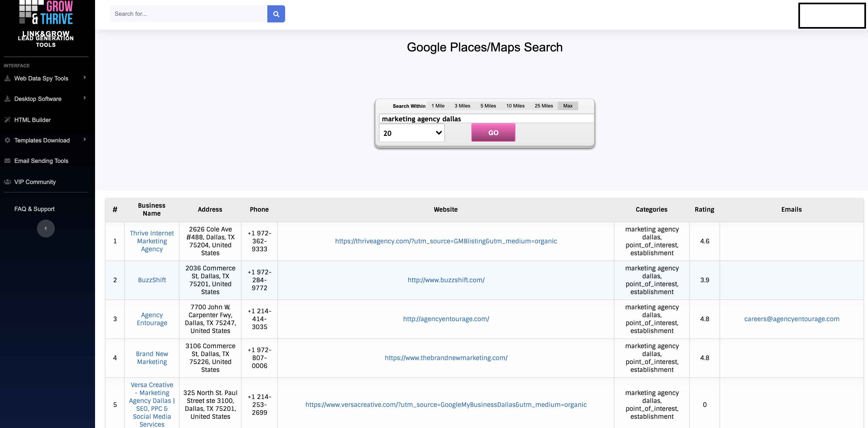Click the careers@agencyentourage.com email link
The width and height of the screenshot is (868, 428).
(791, 319)
